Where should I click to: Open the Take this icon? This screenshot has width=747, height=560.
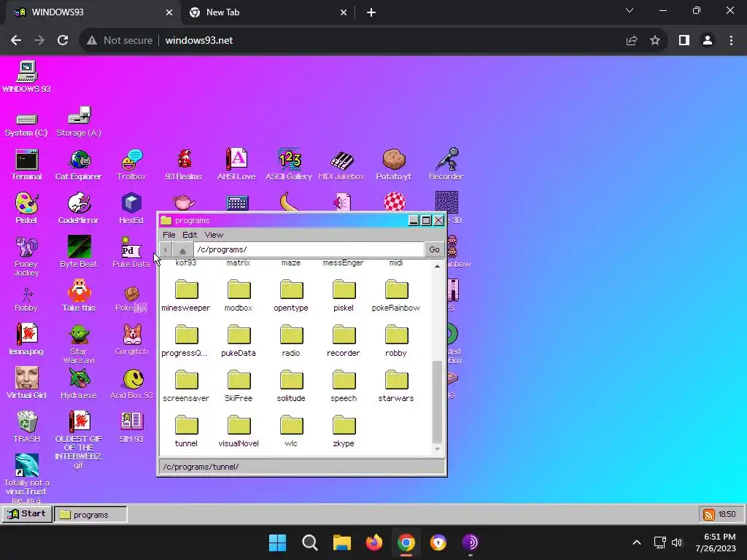coord(79,296)
